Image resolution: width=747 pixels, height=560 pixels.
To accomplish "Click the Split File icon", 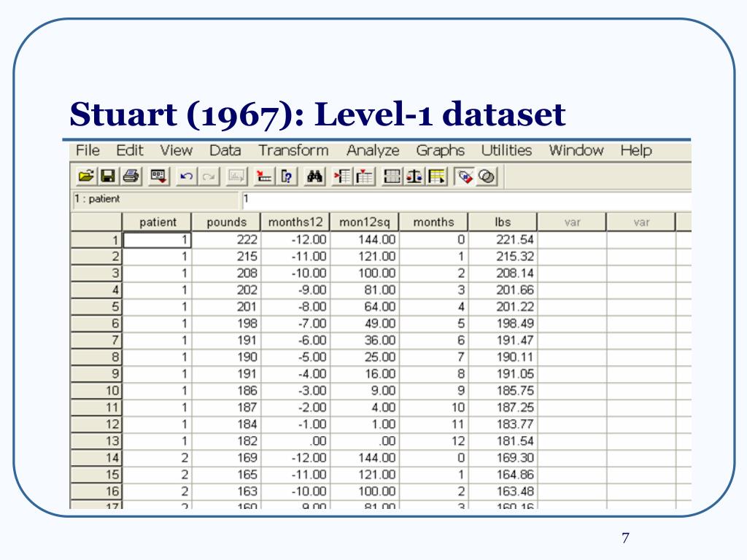I will pos(392,176).
